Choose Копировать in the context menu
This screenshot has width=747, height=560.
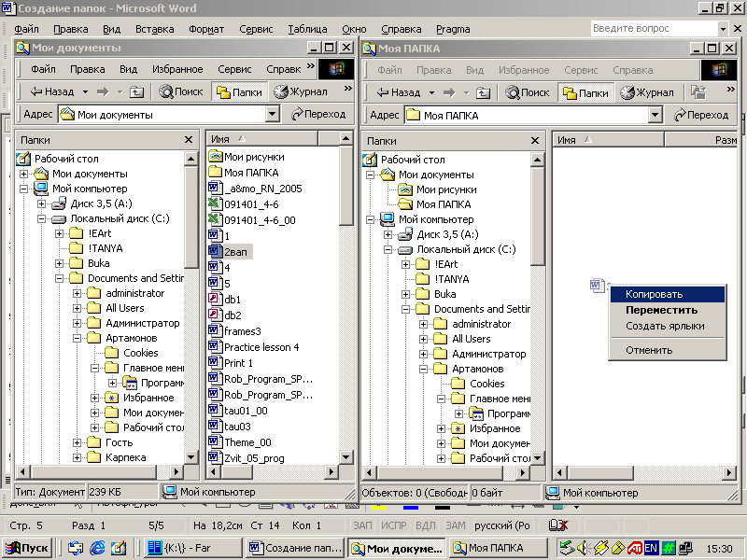click(x=668, y=294)
